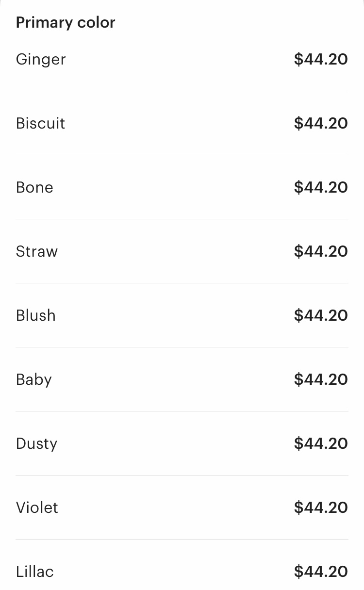Viewport: 364px width, 590px height.
Task: Click the divider below Ginger row
Action: click(x=182, y=91)
